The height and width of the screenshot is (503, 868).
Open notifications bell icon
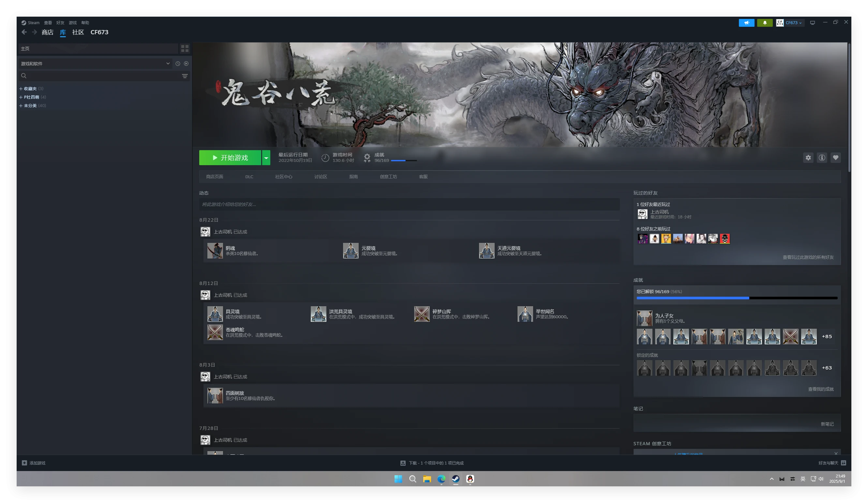coord(765,23)
